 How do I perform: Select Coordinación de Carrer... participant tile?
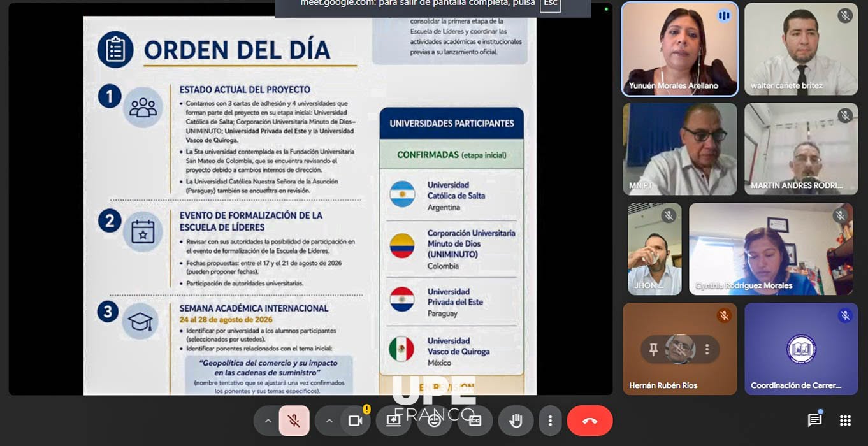click(x=801, y=349)
